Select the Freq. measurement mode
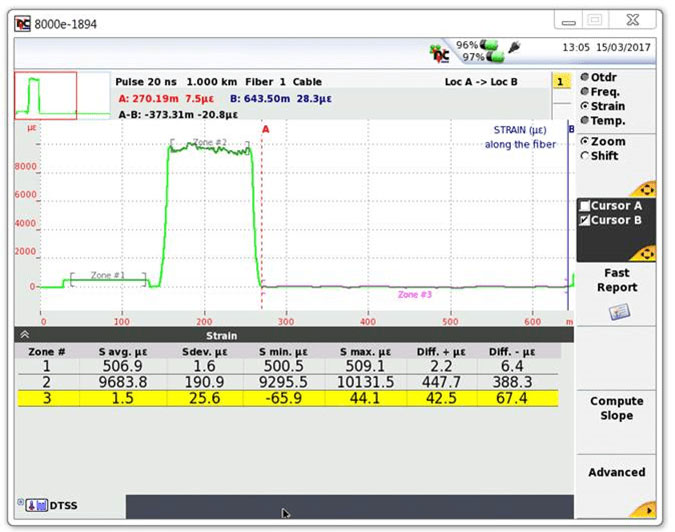The image size is (675, 532). (585, 91)
